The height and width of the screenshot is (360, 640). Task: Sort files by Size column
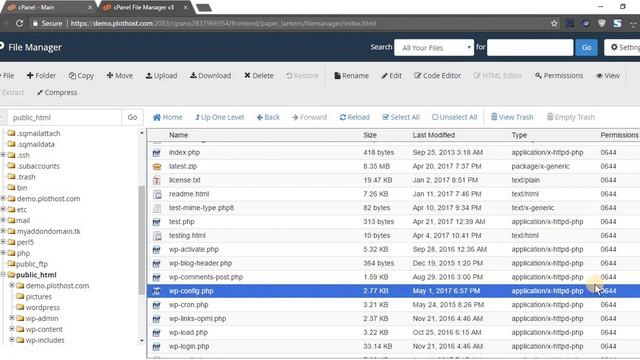pos(370,135)
